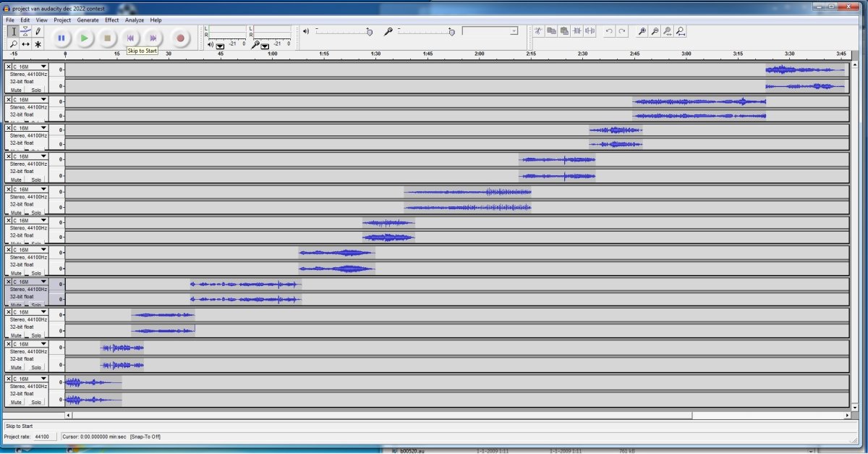This screenshot has height=454, width=868.
Task: Click the Copy icon in edit toolbar
Action: (x=551, y=31)
